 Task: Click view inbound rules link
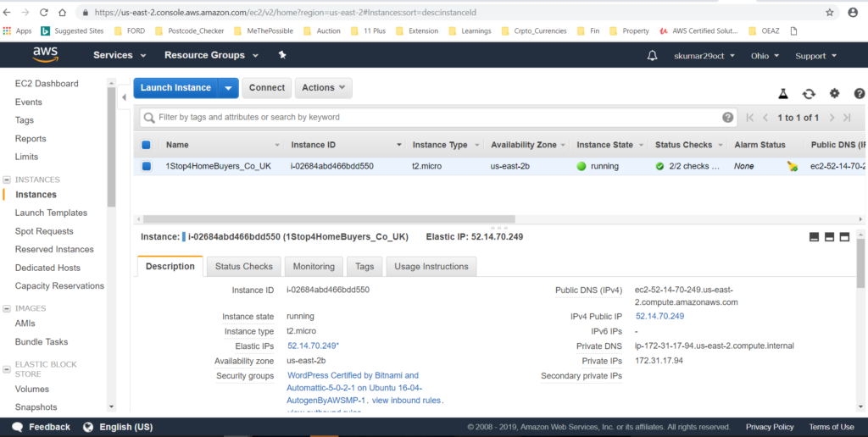tap(406, 401)
